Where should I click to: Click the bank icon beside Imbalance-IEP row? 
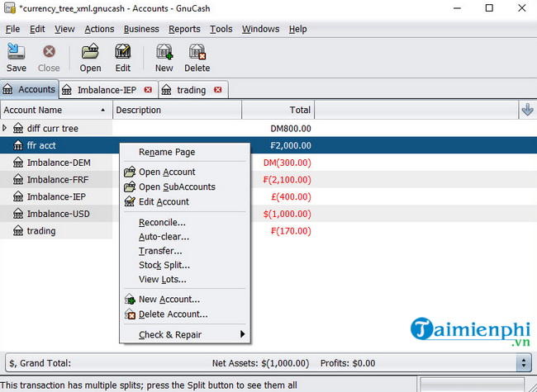[18, 196]
